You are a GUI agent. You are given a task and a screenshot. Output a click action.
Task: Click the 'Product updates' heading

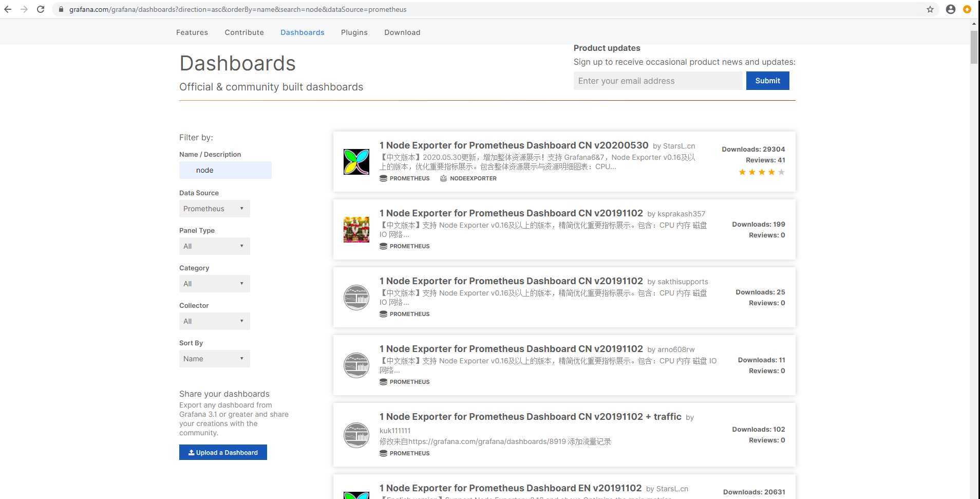(x=607, y=48)
